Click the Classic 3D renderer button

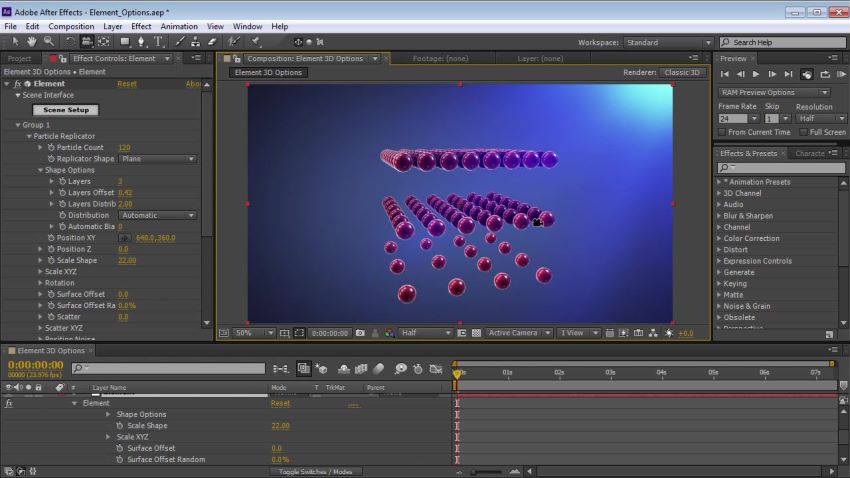(682, 73)
